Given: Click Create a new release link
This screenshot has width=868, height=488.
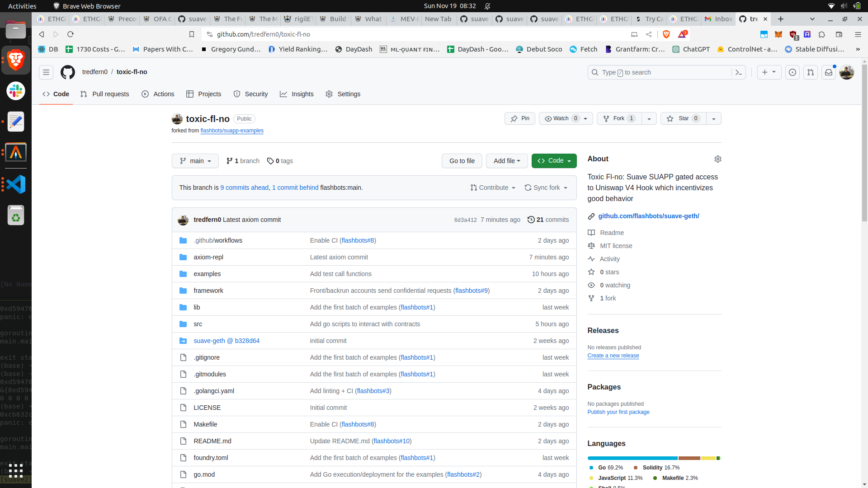Looking at the screenshot, I should pyautogui.click(x=613, y=356).
